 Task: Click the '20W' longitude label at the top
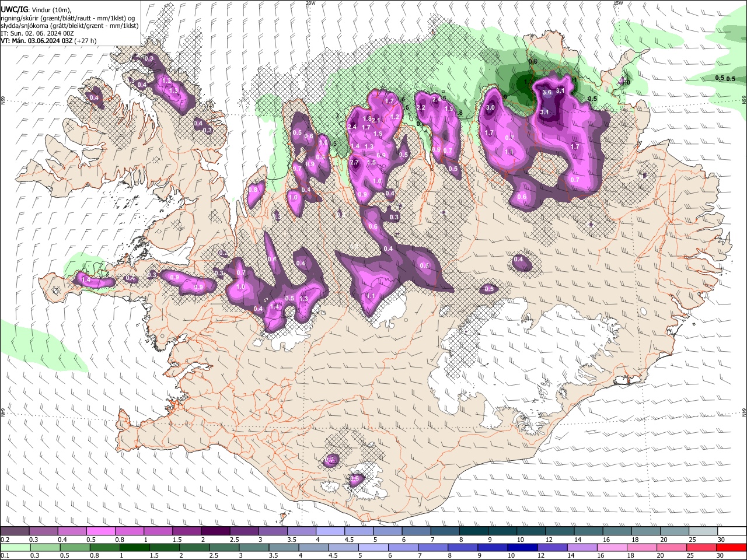tap(310, 3)
